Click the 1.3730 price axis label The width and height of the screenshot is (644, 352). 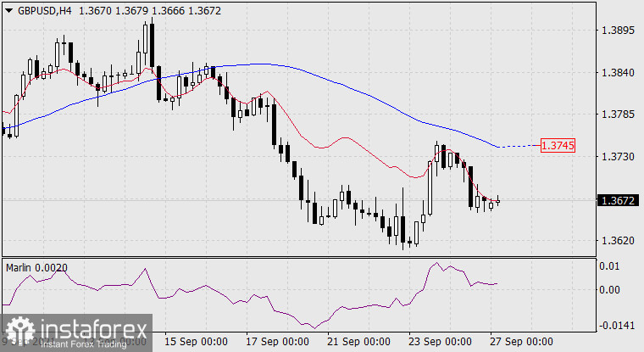click(x=617, y=157)
